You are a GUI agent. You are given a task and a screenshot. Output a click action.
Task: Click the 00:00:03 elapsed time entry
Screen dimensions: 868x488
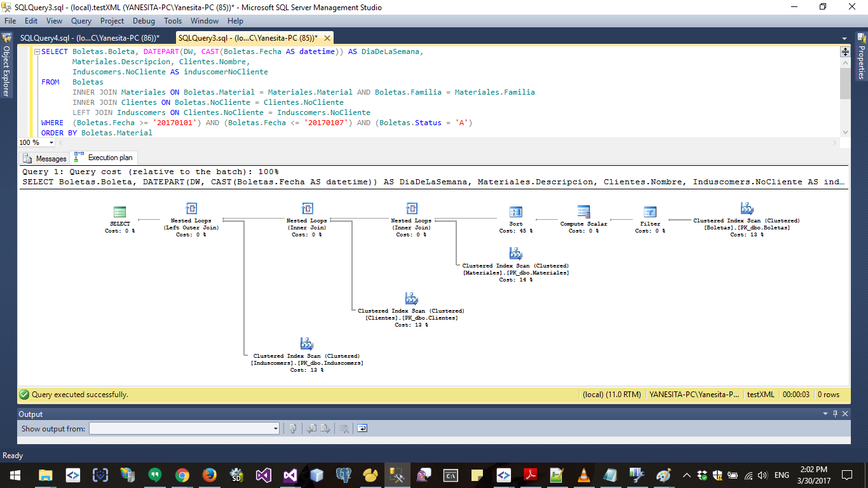[796, 395]
